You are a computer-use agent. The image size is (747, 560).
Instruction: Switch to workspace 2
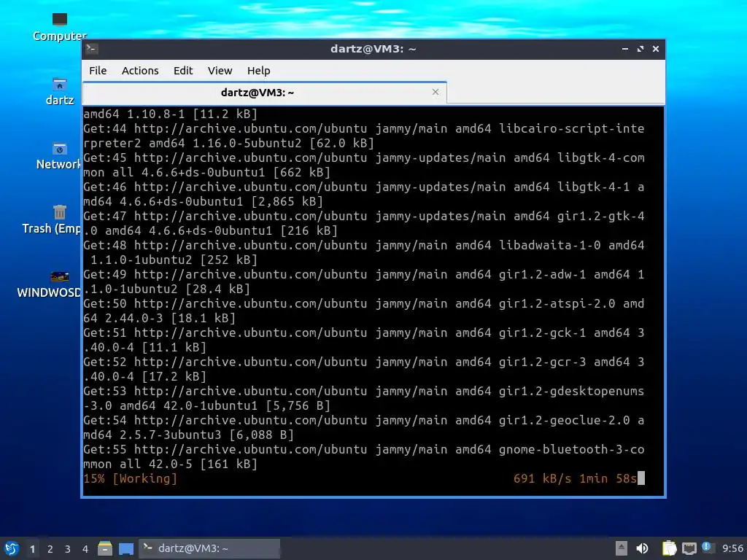50,549
